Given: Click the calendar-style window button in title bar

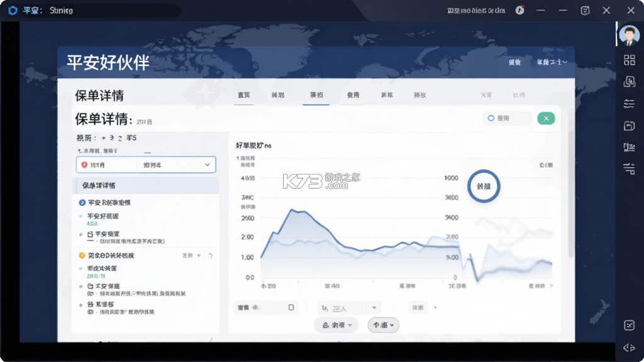Looking at the screenshot, I should [586, 10].
